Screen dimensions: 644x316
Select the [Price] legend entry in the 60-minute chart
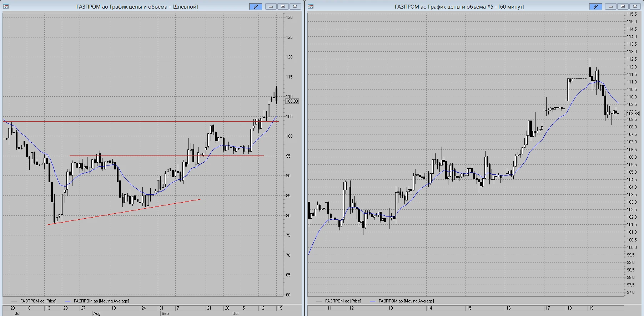pos(343,301)
